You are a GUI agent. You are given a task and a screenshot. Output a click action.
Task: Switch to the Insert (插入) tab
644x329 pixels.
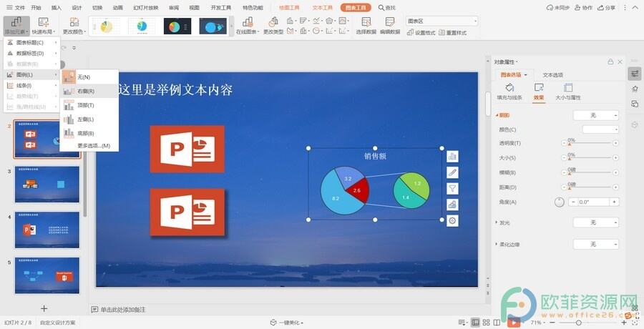pos(57,7)
